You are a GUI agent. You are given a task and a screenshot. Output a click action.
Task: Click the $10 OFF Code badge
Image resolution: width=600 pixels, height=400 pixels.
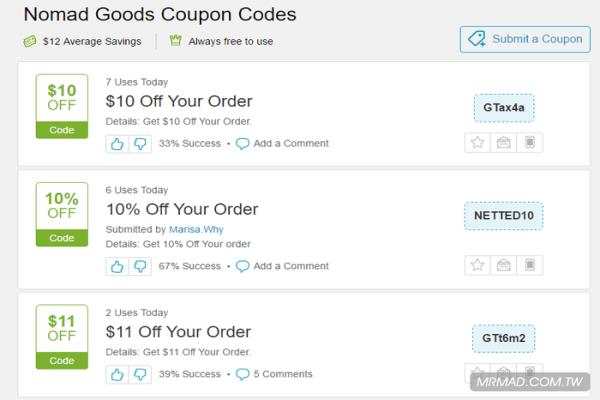[62, 106]
